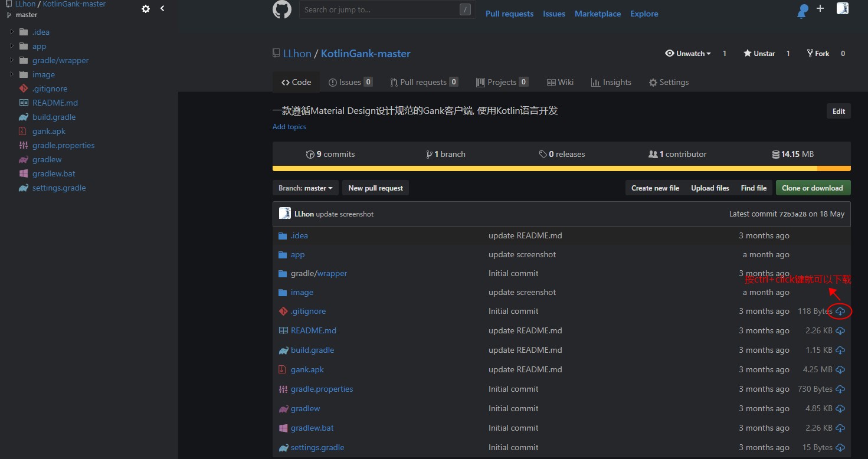Download README.md via cloud icon

pyautogui.click(x=840, y=330)
